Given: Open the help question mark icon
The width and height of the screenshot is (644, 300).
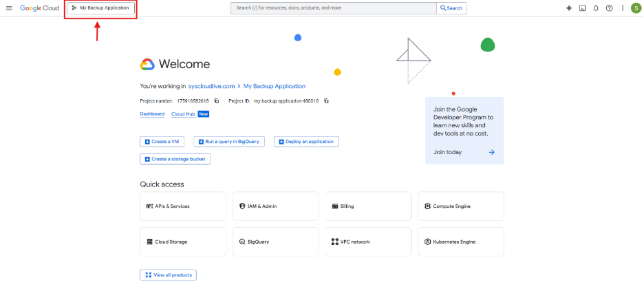Looking at the screenshot, I should tap(609, 8).
